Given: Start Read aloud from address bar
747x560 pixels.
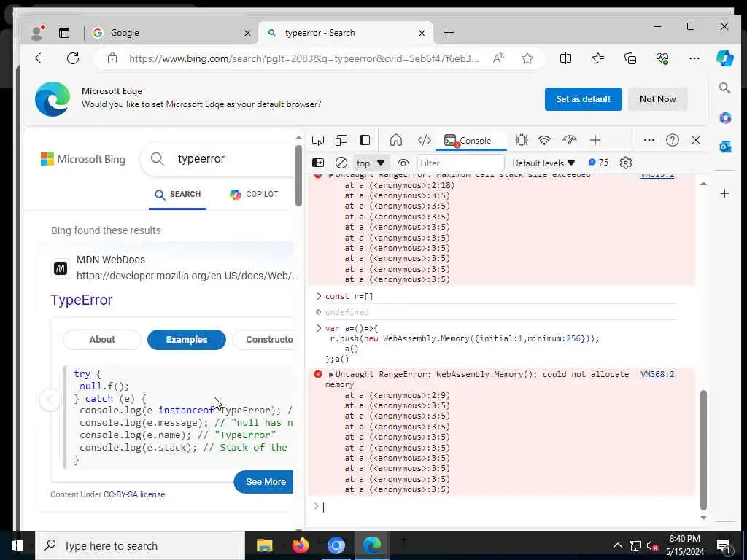Looking at the screenshot, I should [498, 58].
